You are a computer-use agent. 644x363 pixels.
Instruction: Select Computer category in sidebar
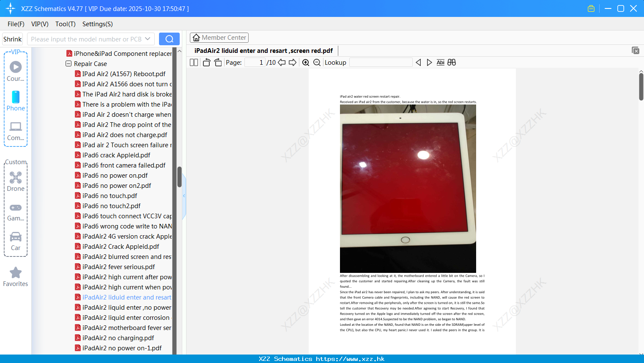point(16,131)
